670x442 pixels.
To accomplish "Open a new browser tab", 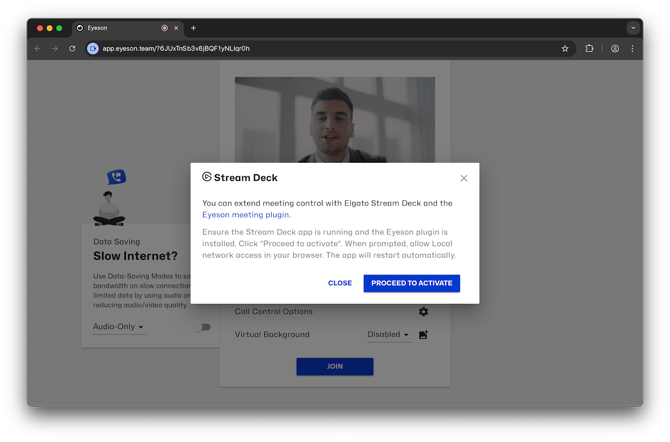I will click(193, 28).
